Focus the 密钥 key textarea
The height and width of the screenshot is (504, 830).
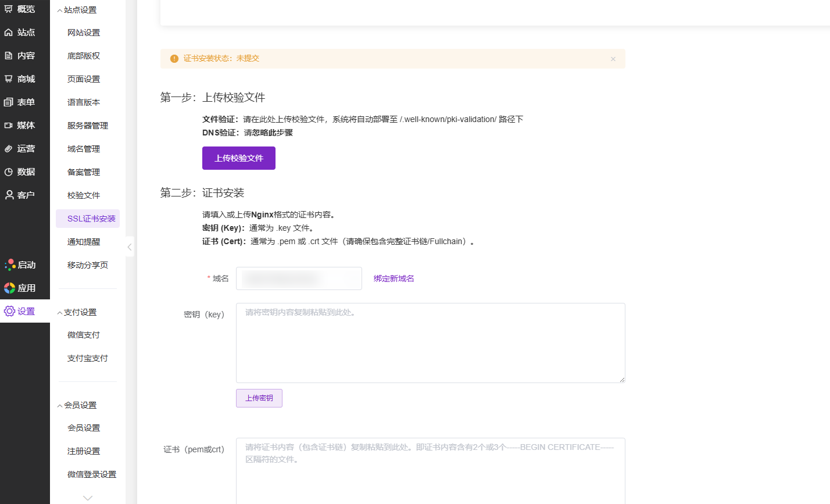click(430, 343)
